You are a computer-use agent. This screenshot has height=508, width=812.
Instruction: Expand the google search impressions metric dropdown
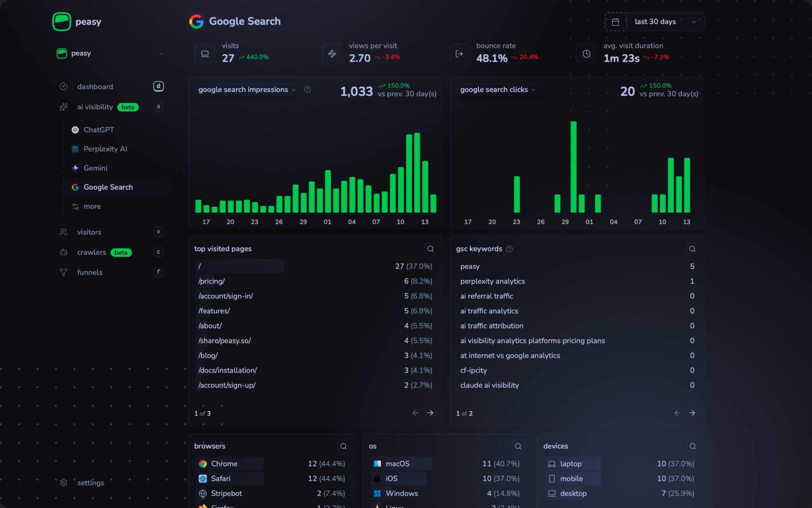pos(247,90)
